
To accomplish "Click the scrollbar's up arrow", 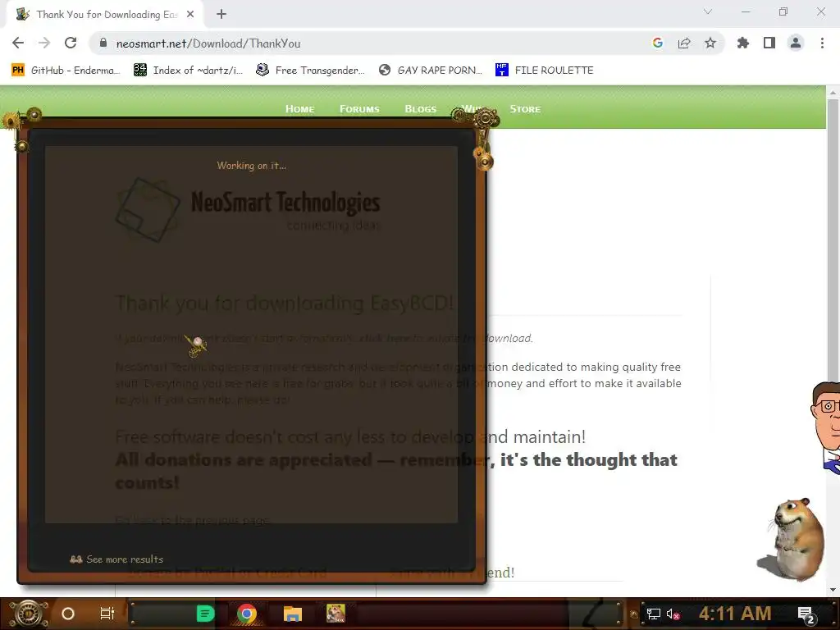I will 833,93.
